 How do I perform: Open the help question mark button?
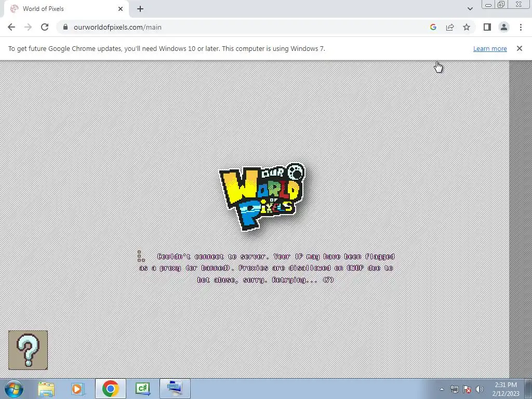pyautogui.click(x=28, y=350)
